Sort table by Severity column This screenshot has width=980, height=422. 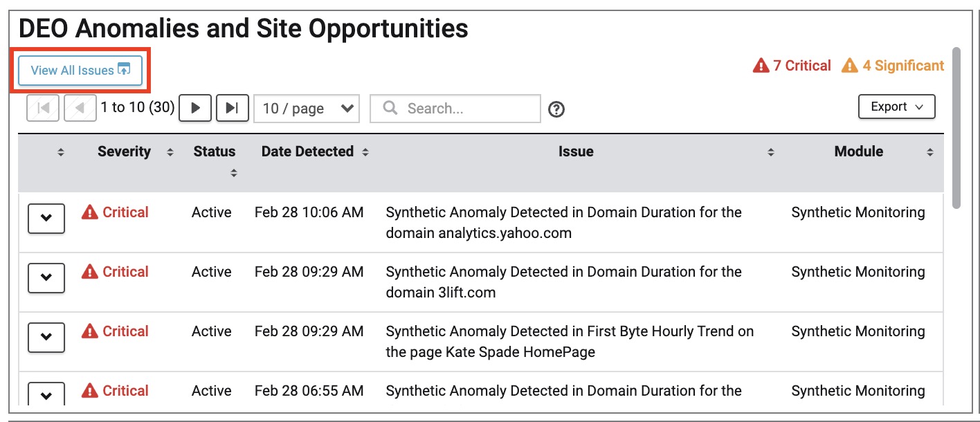point(170,152)
